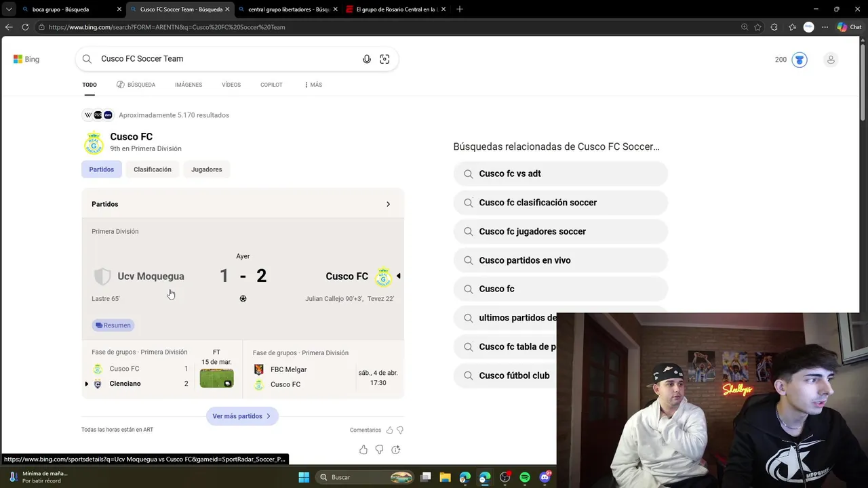Open new browser tab with plus
Image resolution: width=868 pixels, height=488 pixels.
460,9
